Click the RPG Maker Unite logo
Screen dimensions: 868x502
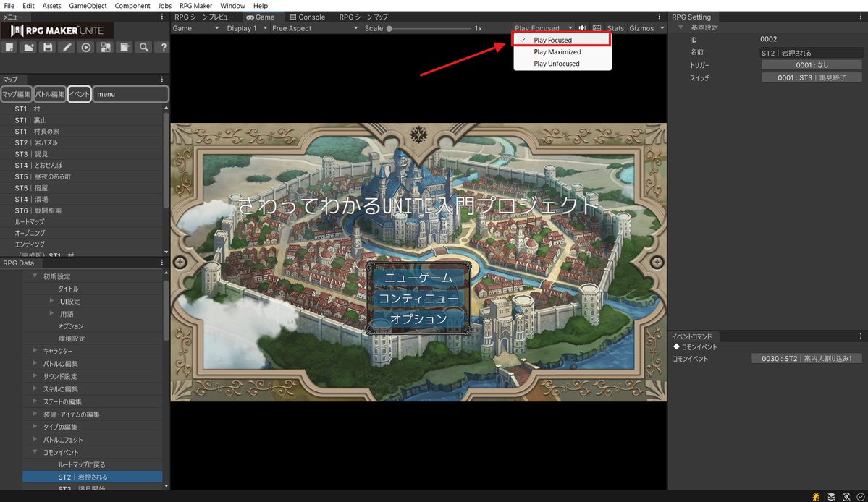(58, 30)
